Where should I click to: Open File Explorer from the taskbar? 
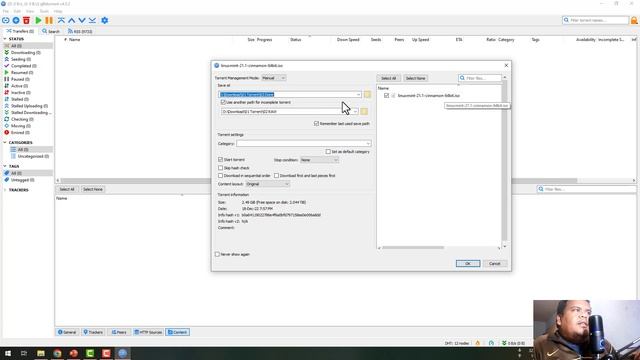pos(41,353)
